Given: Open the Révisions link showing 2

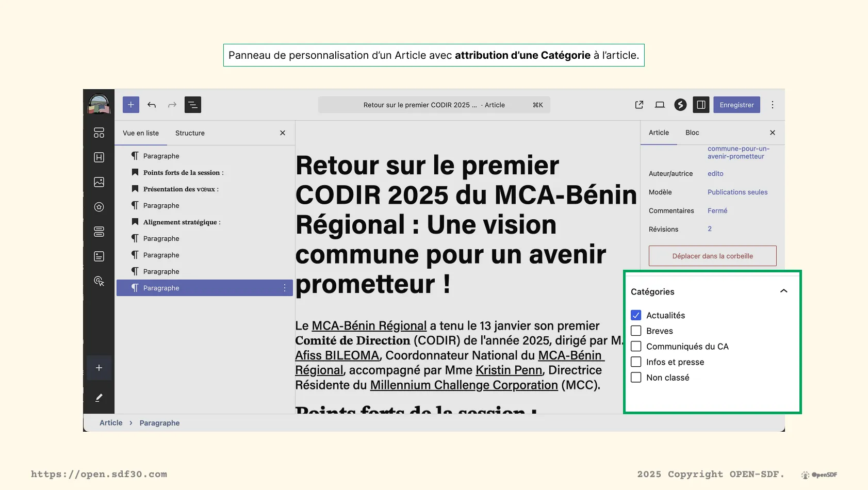Looking at the screenshot, I should click(710, 229).
